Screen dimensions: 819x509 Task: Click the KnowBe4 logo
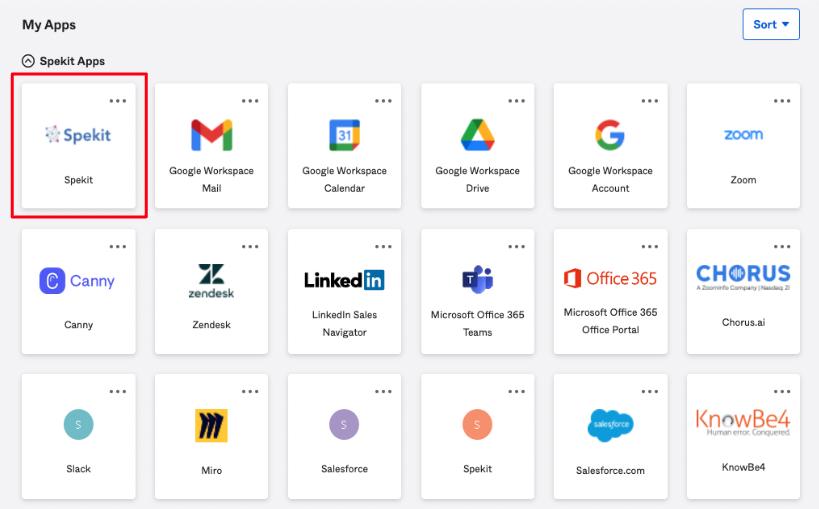coord(743,422)
